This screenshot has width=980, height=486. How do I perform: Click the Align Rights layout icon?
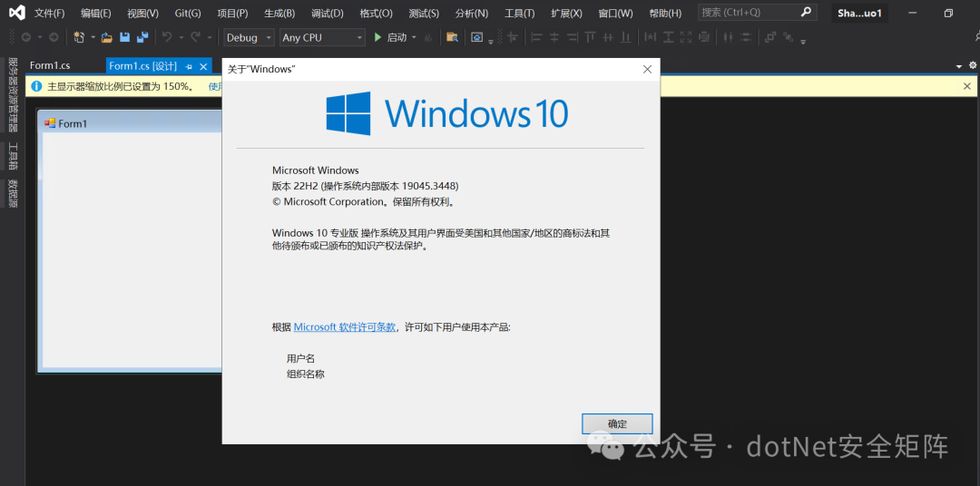[x=572, y=37]
